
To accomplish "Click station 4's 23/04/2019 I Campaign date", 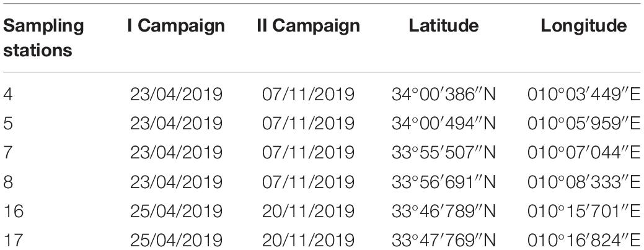I will click(x=176, y=94).
